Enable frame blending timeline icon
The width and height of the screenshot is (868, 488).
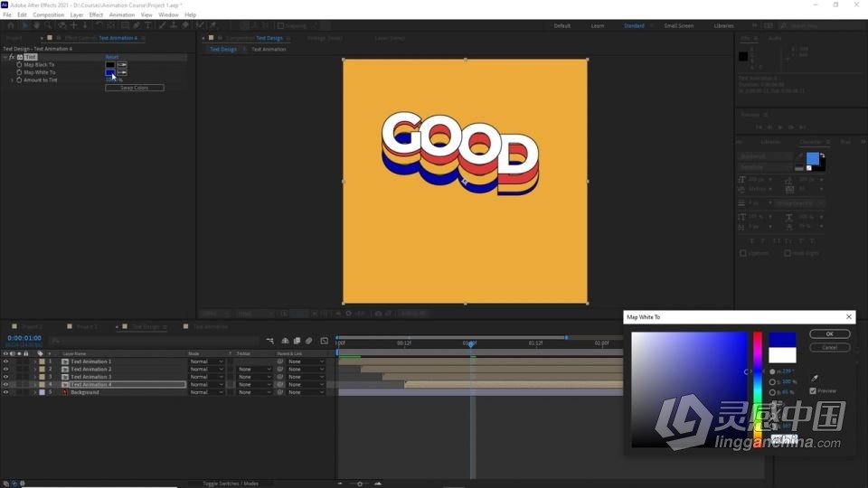tap(297, 341)
